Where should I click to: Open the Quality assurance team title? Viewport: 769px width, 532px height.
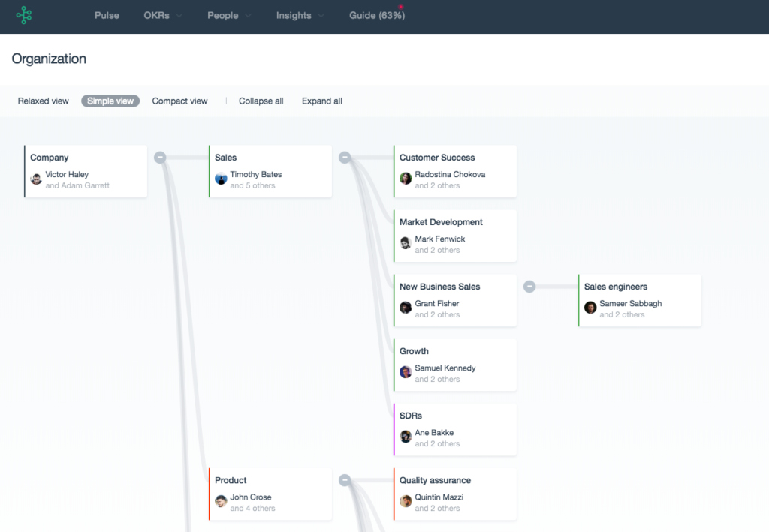point(435,480)
